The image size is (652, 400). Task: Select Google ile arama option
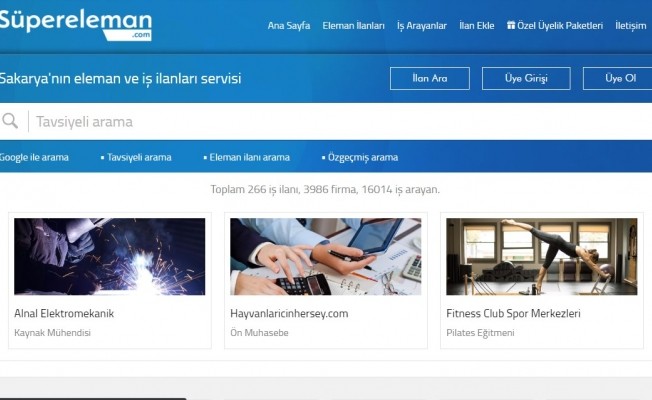34,157
